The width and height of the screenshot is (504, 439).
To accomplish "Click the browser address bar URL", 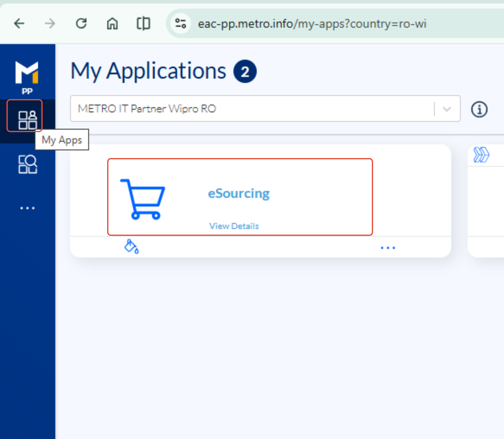I will click(312, 24).
